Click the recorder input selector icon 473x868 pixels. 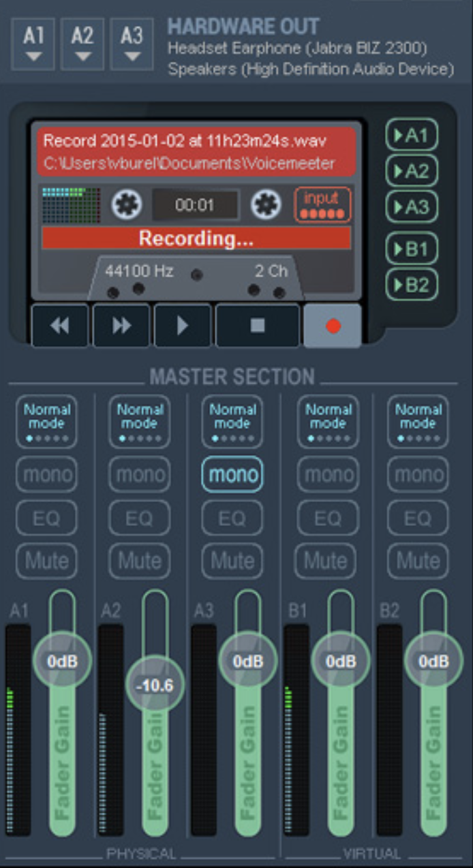322,204
